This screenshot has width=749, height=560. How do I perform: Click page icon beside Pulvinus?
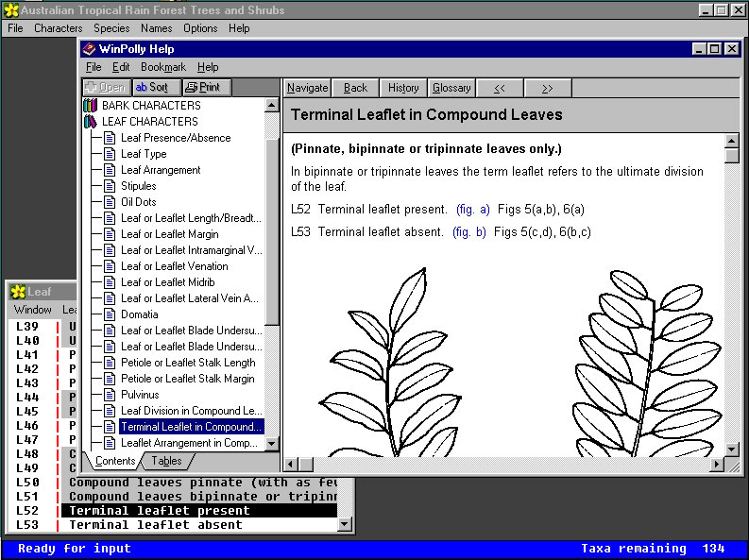tap(110, 395)
